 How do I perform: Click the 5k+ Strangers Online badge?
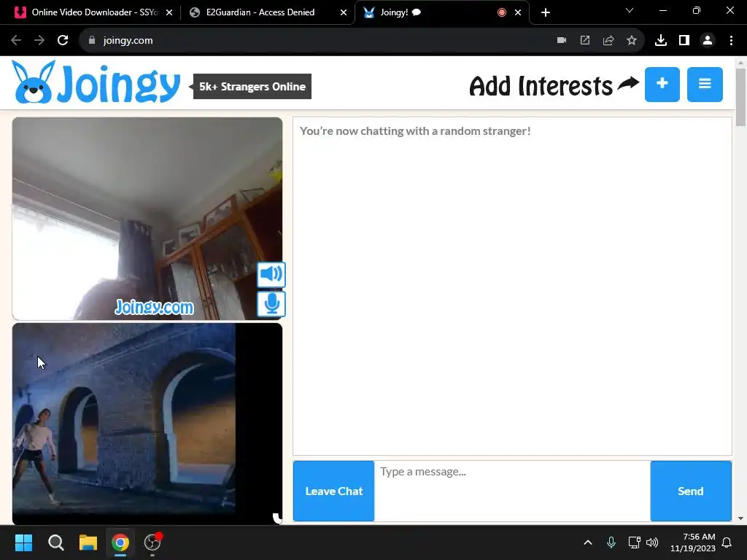pyautogui.click(x=252, y=87)
